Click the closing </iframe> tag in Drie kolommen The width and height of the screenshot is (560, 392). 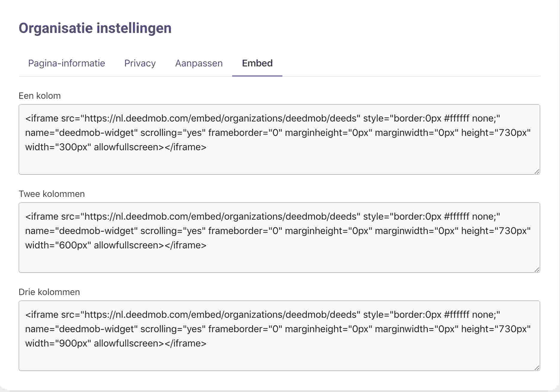click(x=185, y=343)
